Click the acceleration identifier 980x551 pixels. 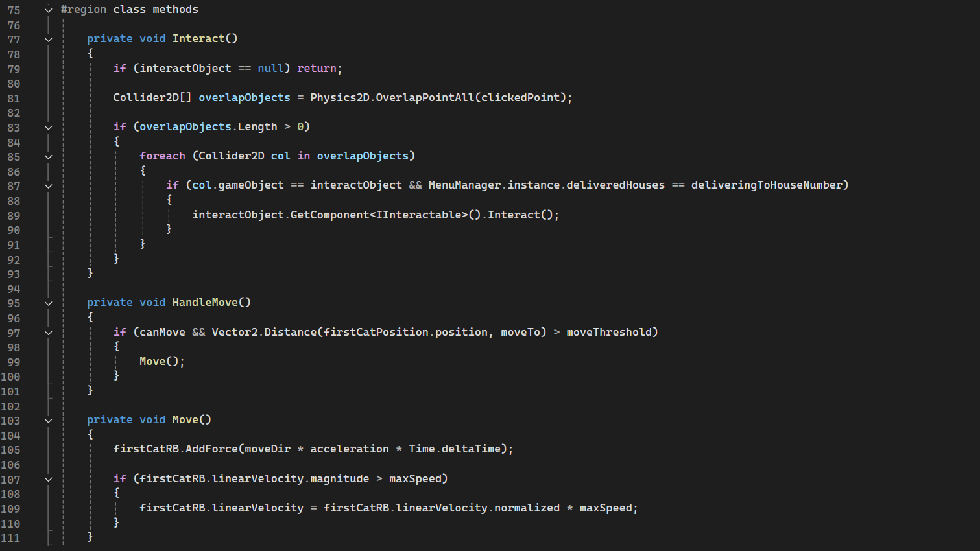350,449
